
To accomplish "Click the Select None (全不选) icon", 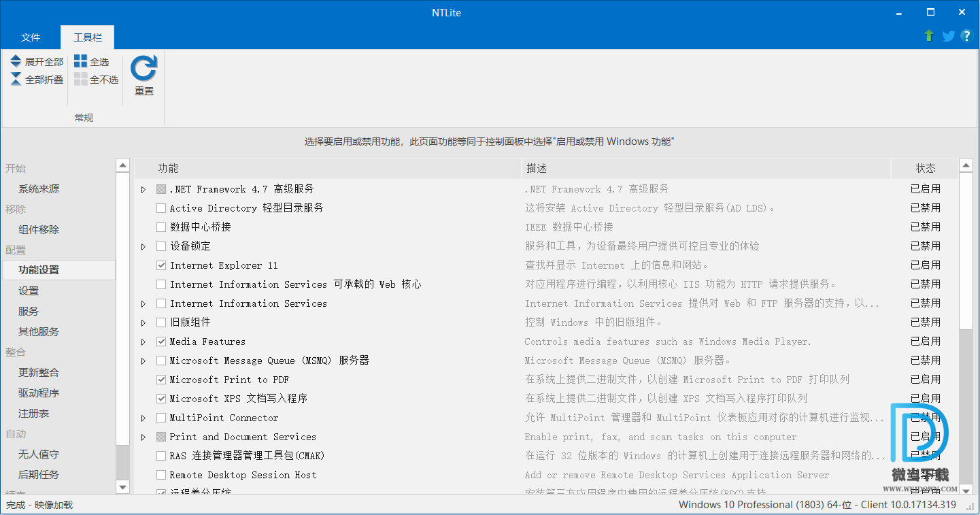I will click(x=81, y=80).
